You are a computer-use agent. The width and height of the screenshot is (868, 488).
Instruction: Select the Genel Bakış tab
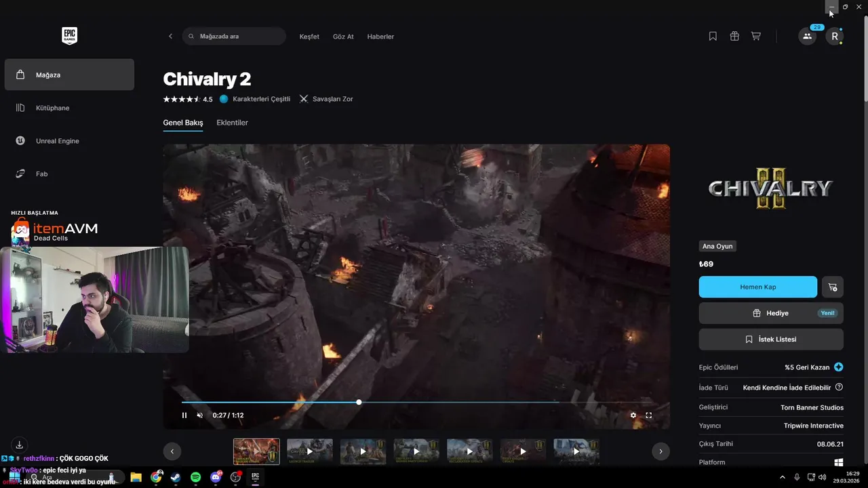pos(183,123)
